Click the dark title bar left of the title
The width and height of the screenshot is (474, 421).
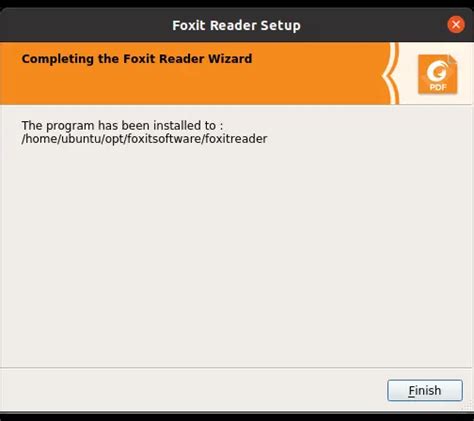click(x=83, y=25)
